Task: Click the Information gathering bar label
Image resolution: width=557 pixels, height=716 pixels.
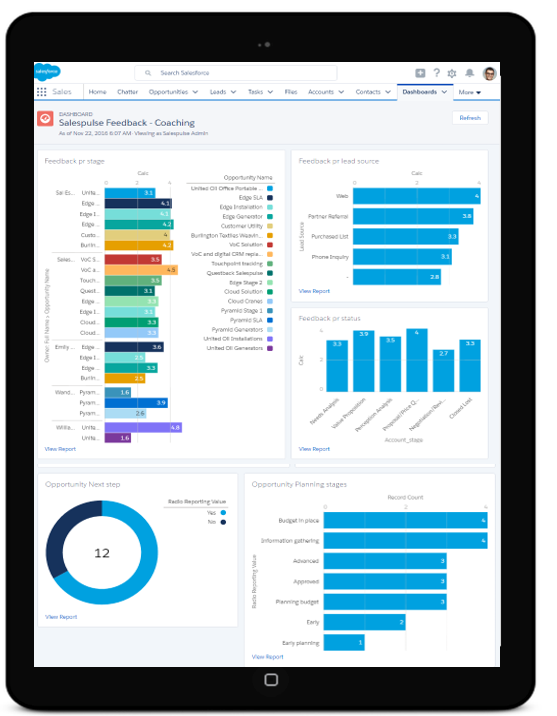Action: pos(290,541)
